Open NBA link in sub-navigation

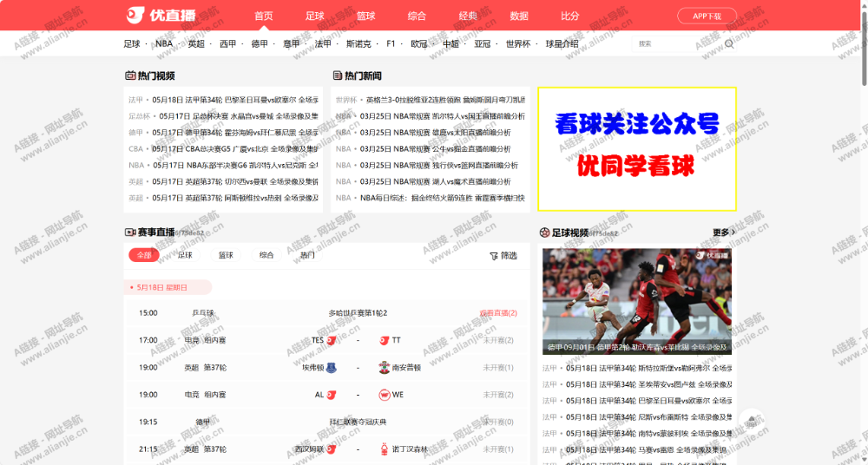pos(164,43)
